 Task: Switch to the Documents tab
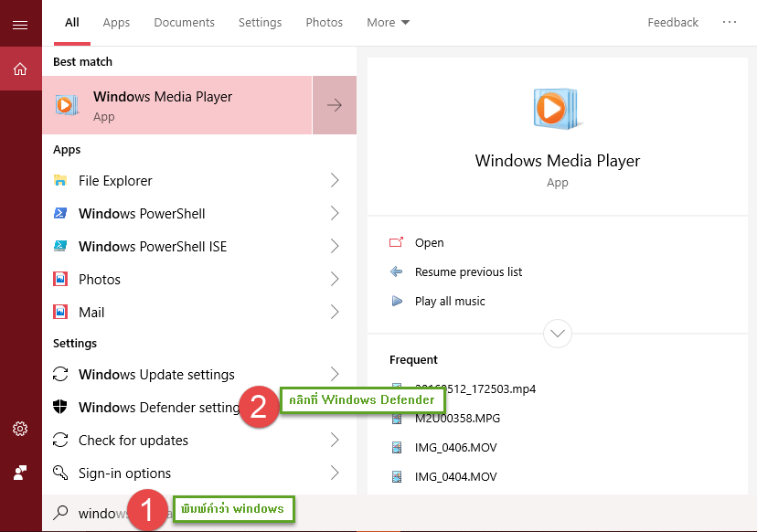(x=184, y=22)
